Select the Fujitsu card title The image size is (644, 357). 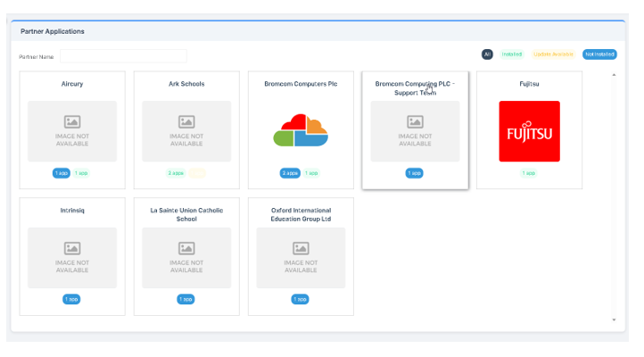(x=529, y=84)
